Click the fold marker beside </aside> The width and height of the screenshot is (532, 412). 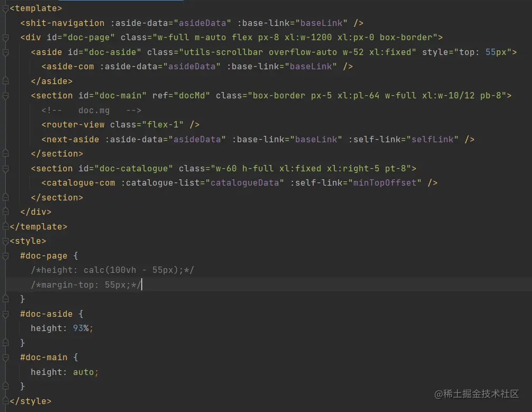5,81
